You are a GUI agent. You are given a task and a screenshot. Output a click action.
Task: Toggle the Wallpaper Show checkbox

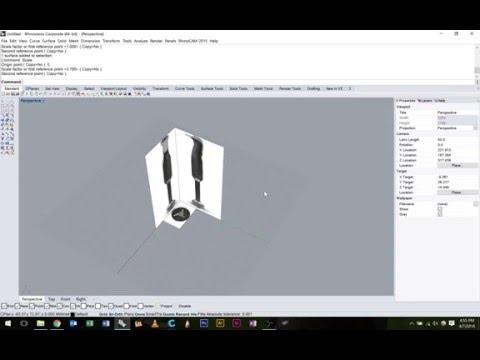pyautogui.click(x=440, y=209)
